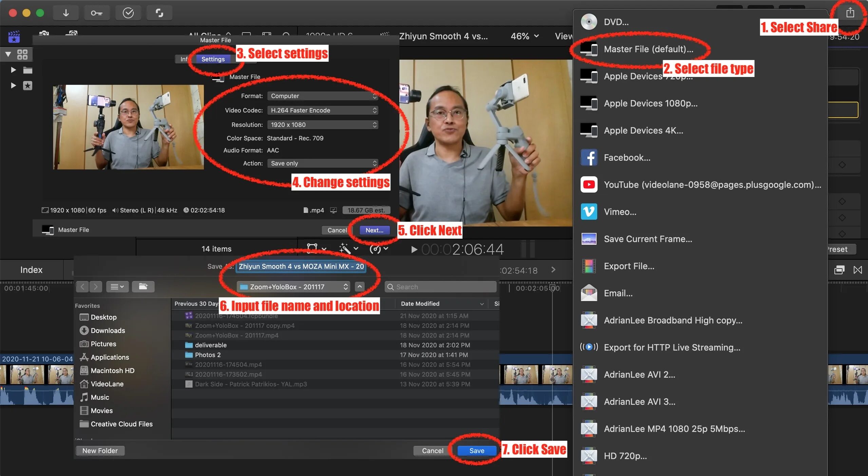Expand the save dialog collapse chevron
This screenshot has width=868, height=476.
point(360,287)
